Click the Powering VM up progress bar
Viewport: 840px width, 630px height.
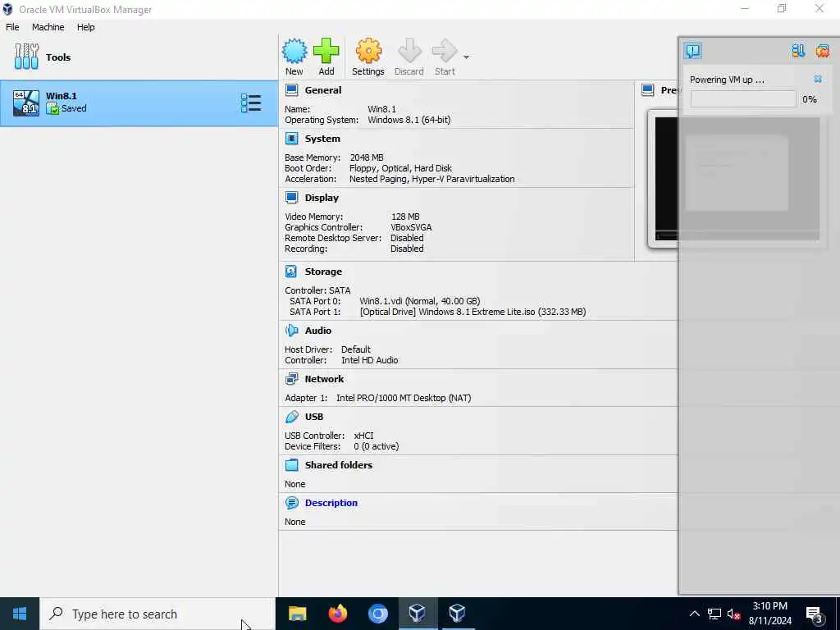click(x=743, y=99)
